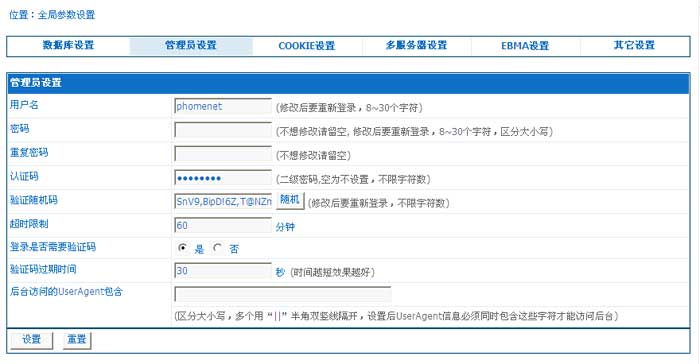Click the 重置 reset button
This screenshot has width=700, height=364.
tap(77, 340)
